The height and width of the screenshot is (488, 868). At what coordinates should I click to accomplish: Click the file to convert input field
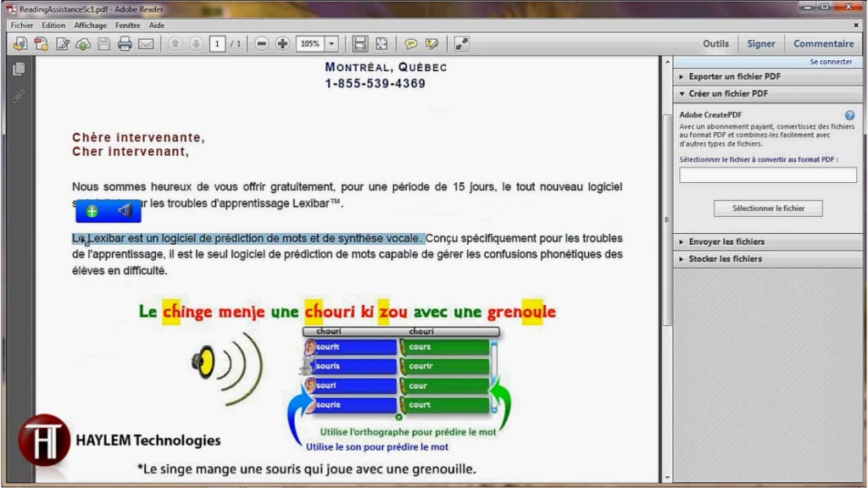(768, 175)
